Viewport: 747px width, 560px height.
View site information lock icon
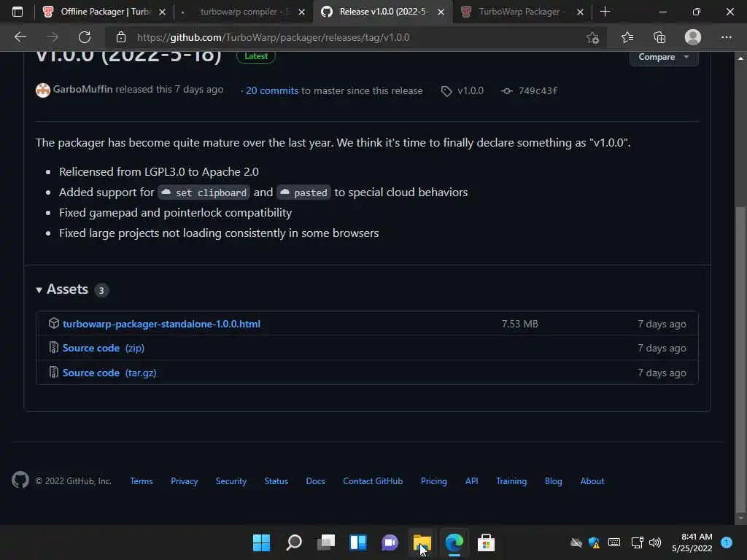tap(121, 37)
